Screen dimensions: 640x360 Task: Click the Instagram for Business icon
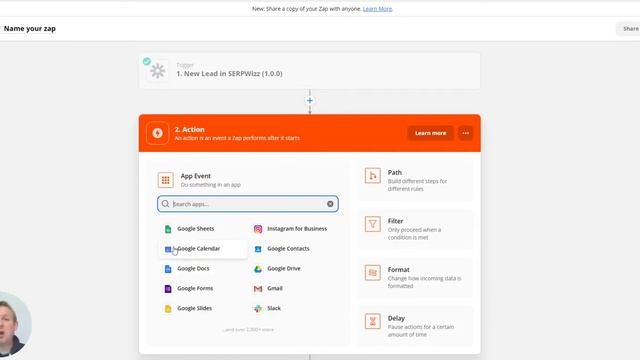[x=258, y=229]
